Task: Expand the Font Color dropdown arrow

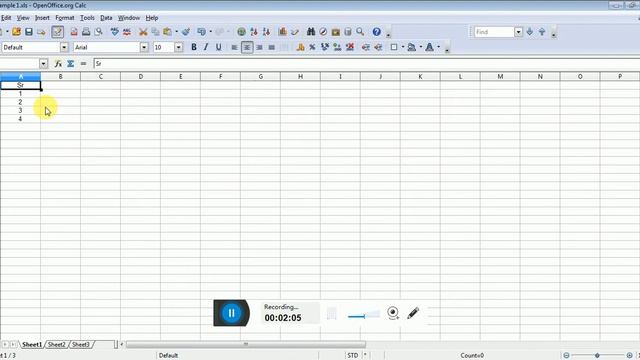Action: 439,47
